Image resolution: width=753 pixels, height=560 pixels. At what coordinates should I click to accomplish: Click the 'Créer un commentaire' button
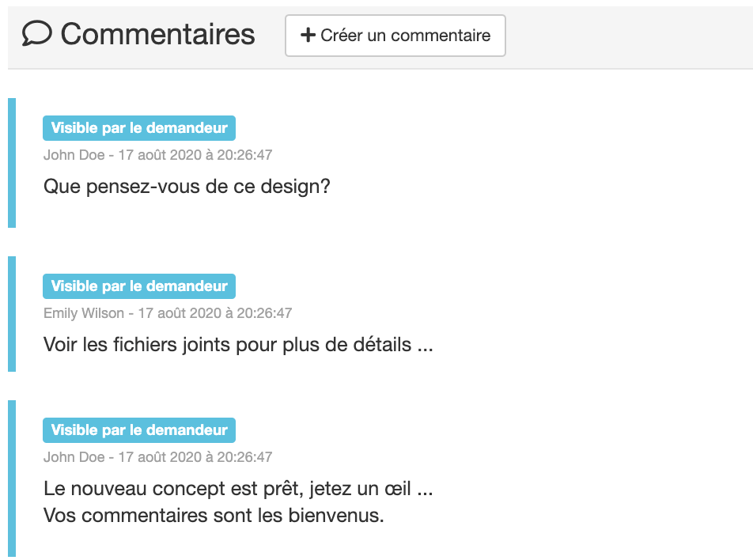(395, 35)
